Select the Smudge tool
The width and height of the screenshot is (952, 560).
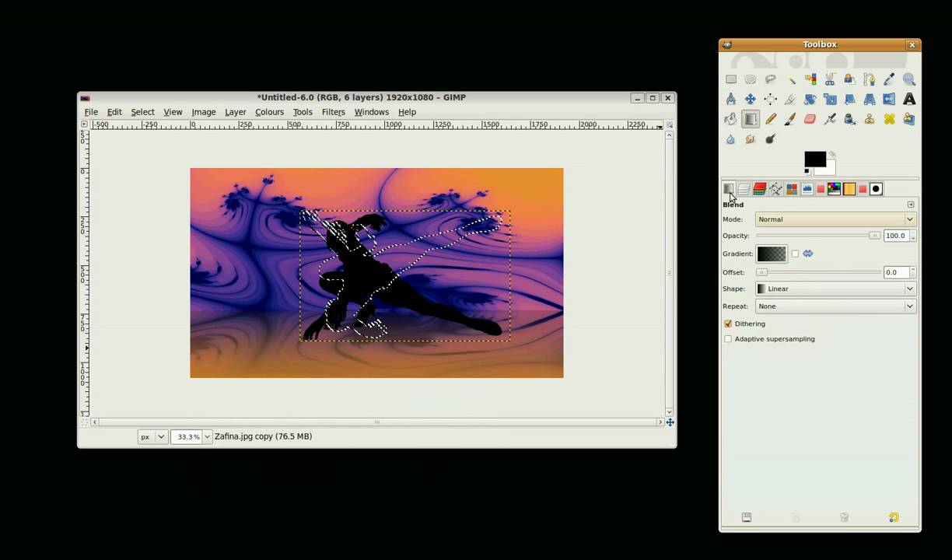coord(751,139)
